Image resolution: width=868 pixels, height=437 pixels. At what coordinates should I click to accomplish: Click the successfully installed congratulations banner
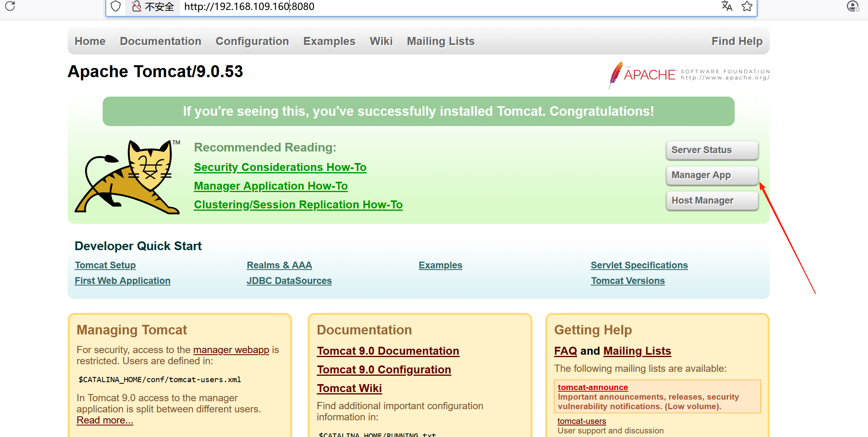pyautogui.click(x=418, y=111)
